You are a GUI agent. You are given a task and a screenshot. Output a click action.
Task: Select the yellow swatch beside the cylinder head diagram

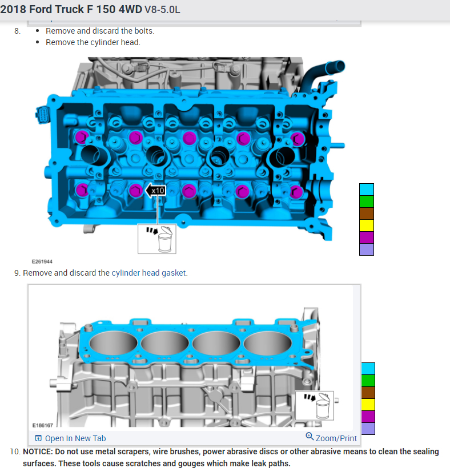(x=367, y=225)
